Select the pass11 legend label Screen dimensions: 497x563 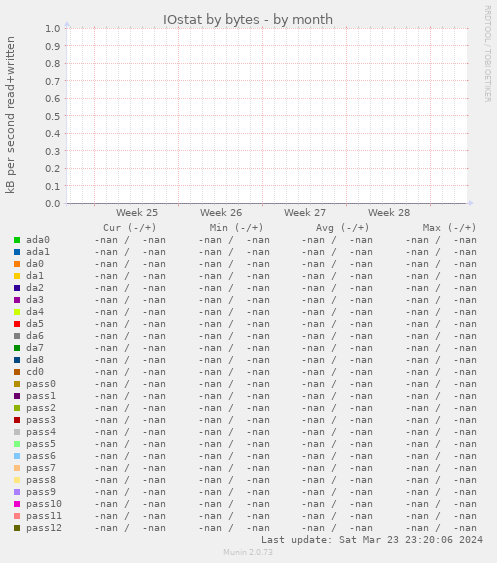[44, 516]
